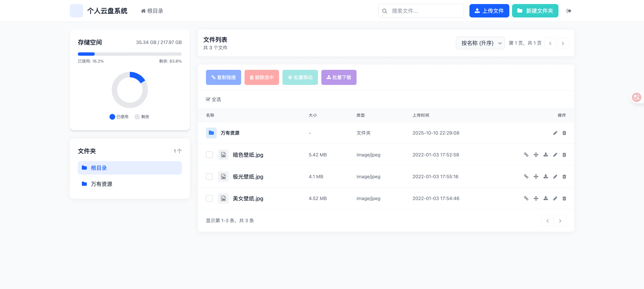Tick the checkbox for 暗色壁纸.jpg
The width and height of the screenshot is (644, 289).
(209, 155)
